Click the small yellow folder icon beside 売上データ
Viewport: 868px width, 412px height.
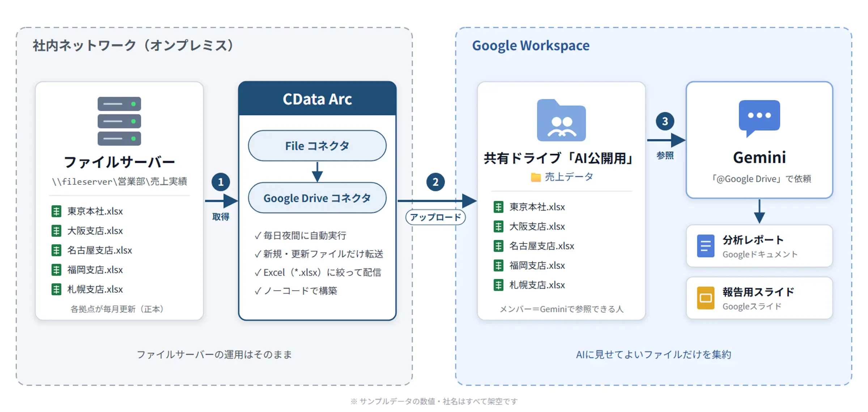click(536, 177)
